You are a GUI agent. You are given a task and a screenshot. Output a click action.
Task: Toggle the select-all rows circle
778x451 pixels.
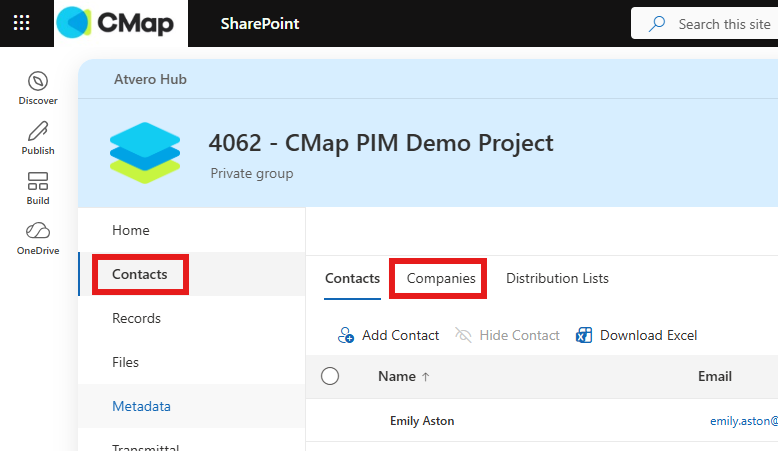330,376
